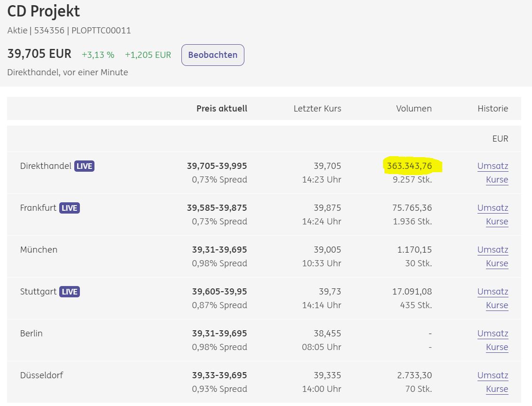This screenshot has width=532, height=406.
Task: Click the LIVE badge beside Frankfurt
Action: point(70,208)
